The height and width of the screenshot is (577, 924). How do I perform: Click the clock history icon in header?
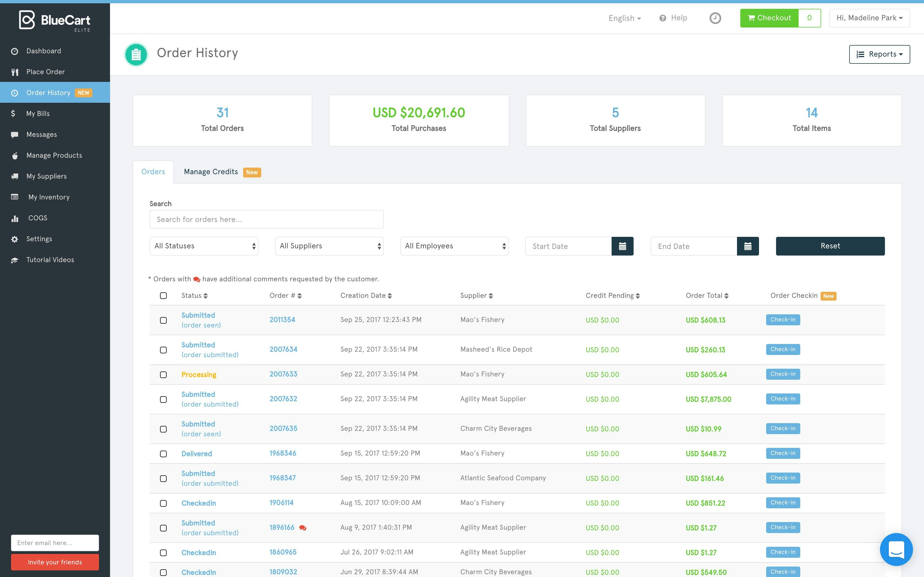click(715, 18)
